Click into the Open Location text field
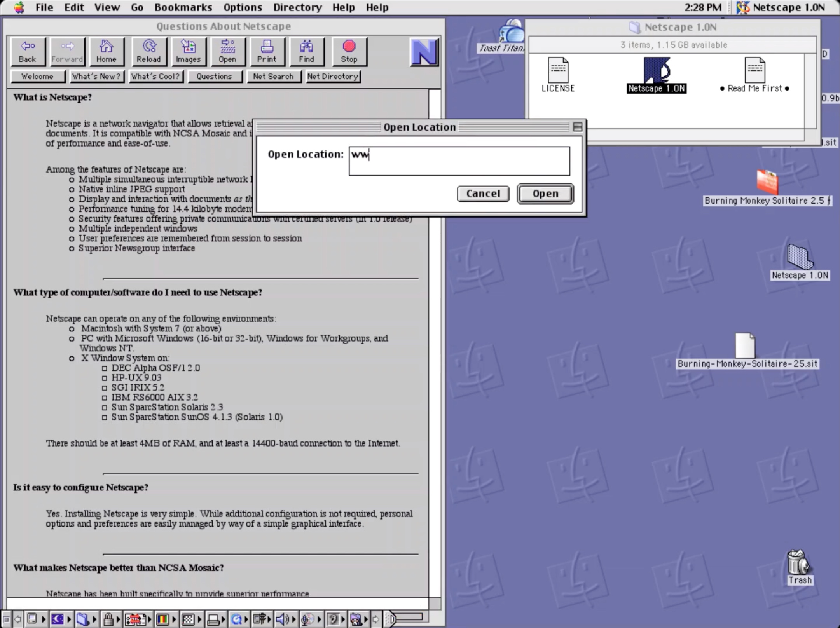 click(x=459, y=161)
